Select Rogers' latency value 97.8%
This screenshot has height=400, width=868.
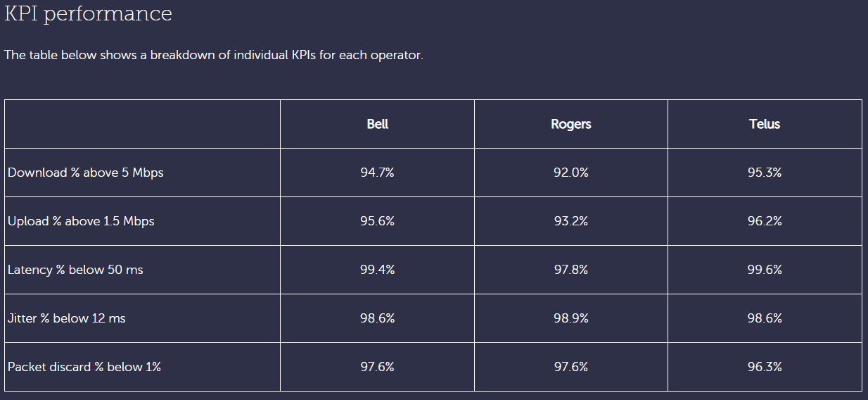570,270
